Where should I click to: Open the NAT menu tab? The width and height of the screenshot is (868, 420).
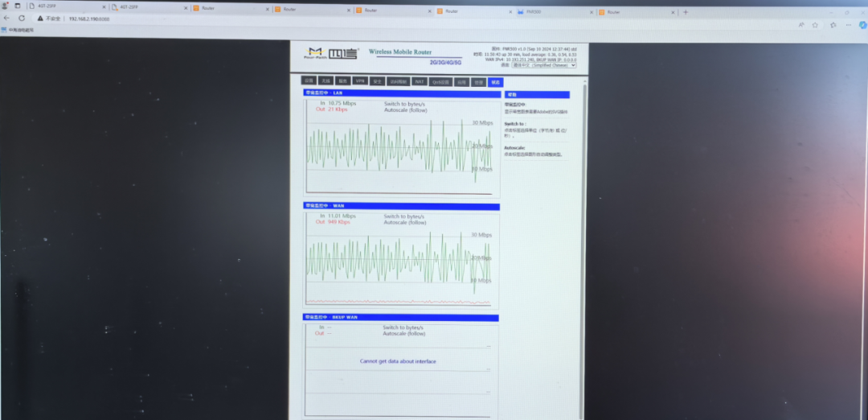tap(420, 81)
